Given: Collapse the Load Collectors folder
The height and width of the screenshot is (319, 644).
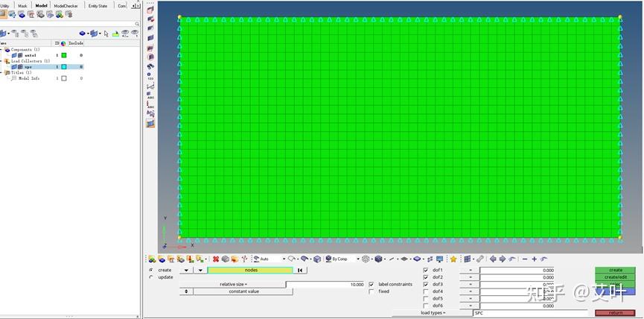Looking at the screenshot, I should tap(1, 61).
